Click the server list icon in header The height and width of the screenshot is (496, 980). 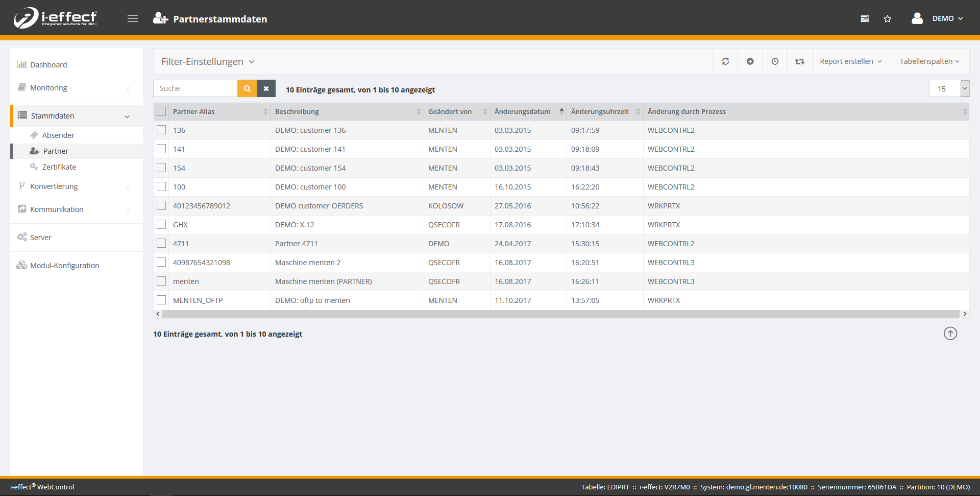pos(865,19)
